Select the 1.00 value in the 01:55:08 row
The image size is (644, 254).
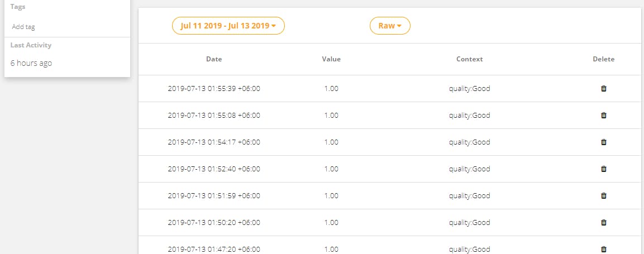(331, 116)
